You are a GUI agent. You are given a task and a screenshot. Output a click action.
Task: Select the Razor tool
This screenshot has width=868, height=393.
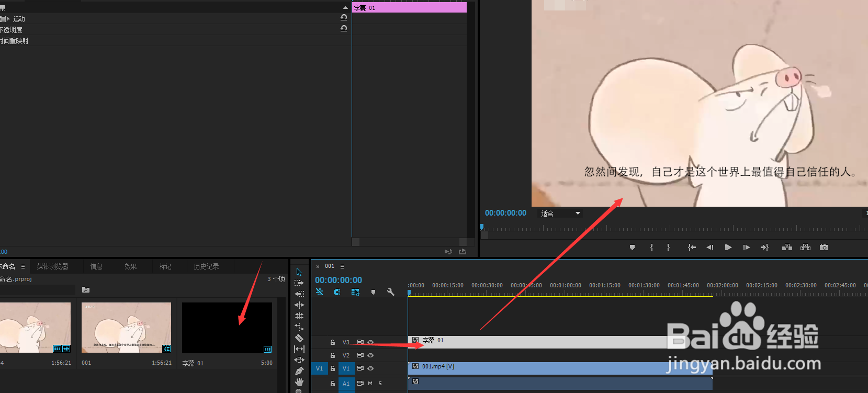point(299,338)
